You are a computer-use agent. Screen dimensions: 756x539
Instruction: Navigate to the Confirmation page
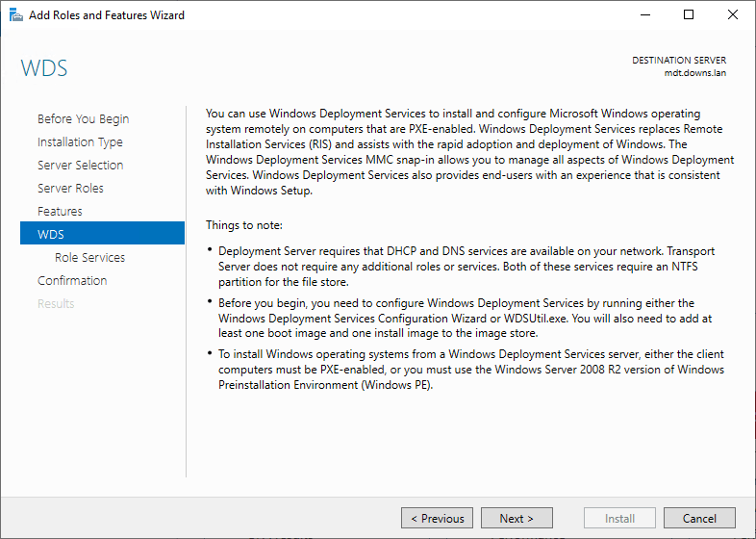[x=72, y=281]
